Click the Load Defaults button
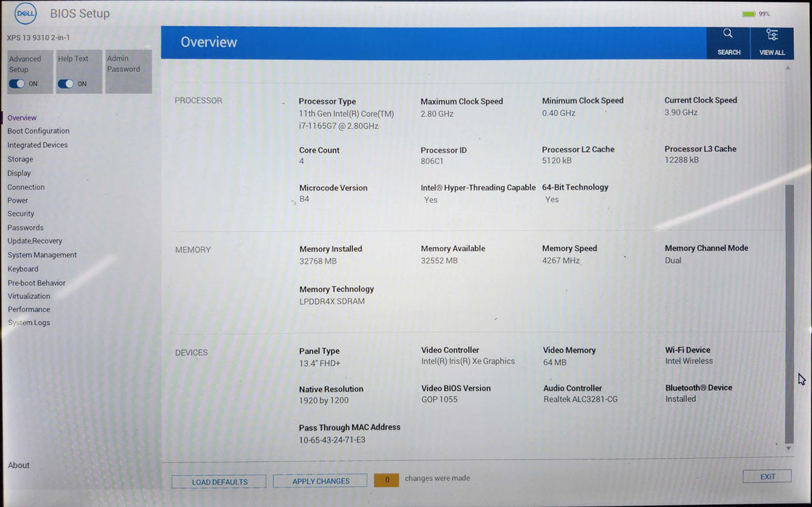Viewport: 812px width, 507px height. coord(219,482)
